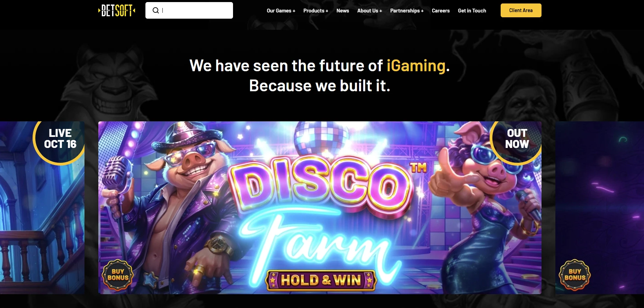
Task: Click the Betsoft logo
Action: [x=117, y=10]
